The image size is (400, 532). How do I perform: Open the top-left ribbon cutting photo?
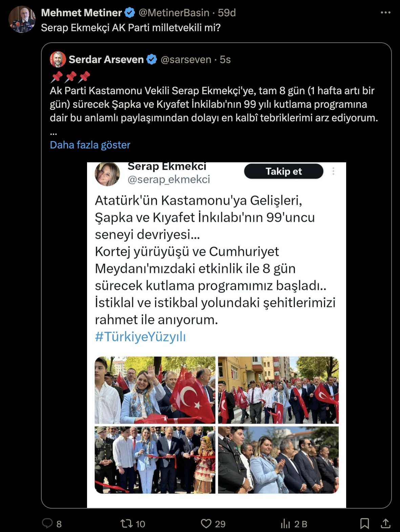[155, 390]
